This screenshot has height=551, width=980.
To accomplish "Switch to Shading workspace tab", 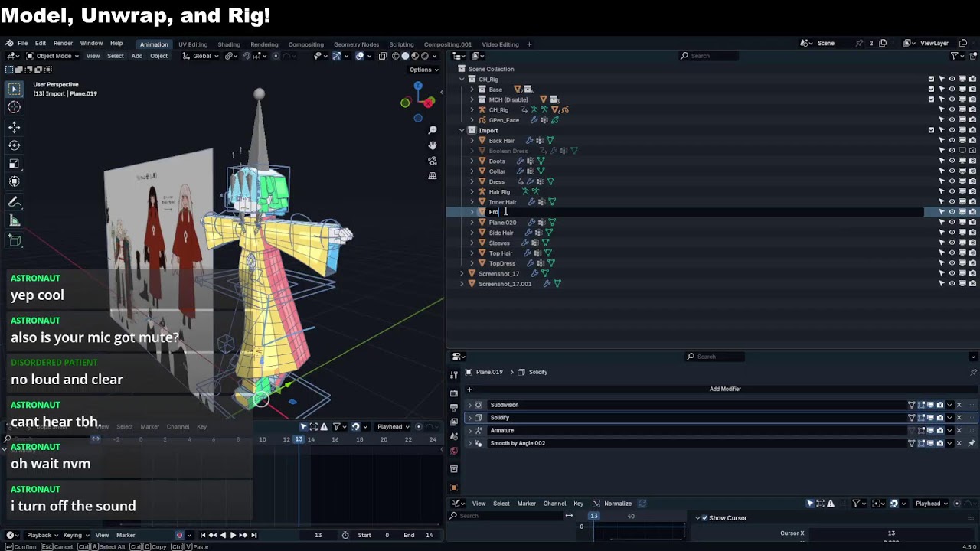I will (x=229, y=44).
